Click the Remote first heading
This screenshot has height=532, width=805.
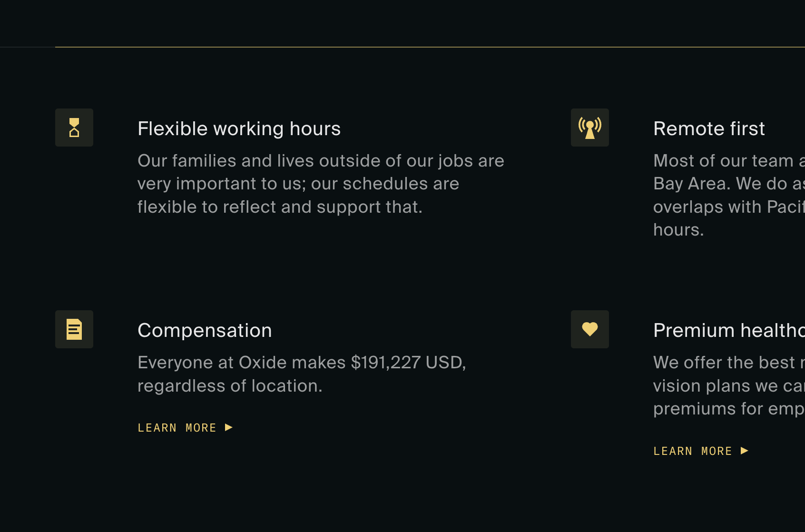[x=709, y=129]
